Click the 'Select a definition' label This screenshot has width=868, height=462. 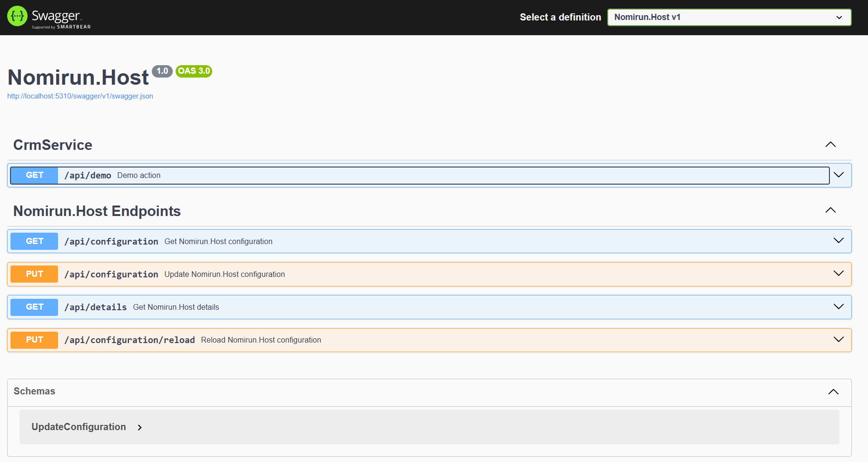click(x=560, y=17)
